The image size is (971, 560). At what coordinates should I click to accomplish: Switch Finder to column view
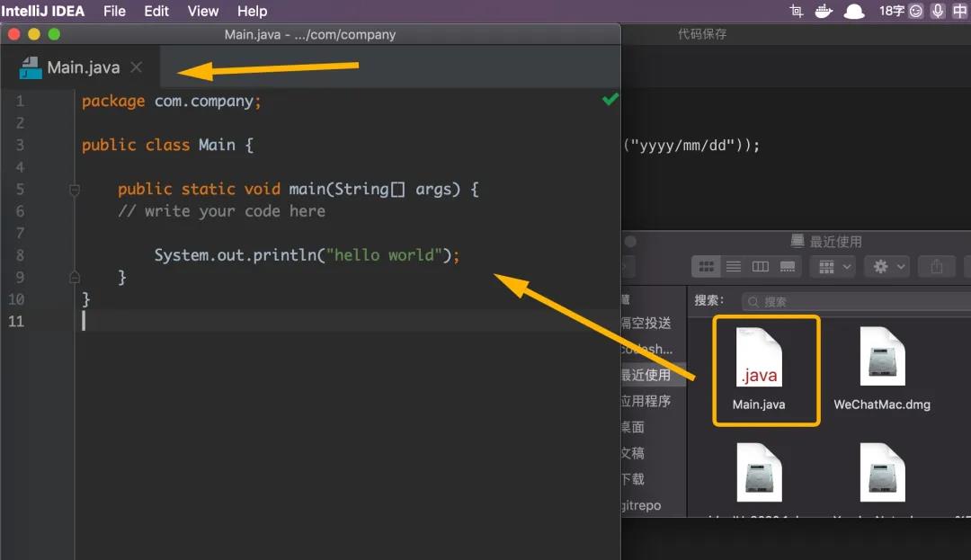point(761,267)
